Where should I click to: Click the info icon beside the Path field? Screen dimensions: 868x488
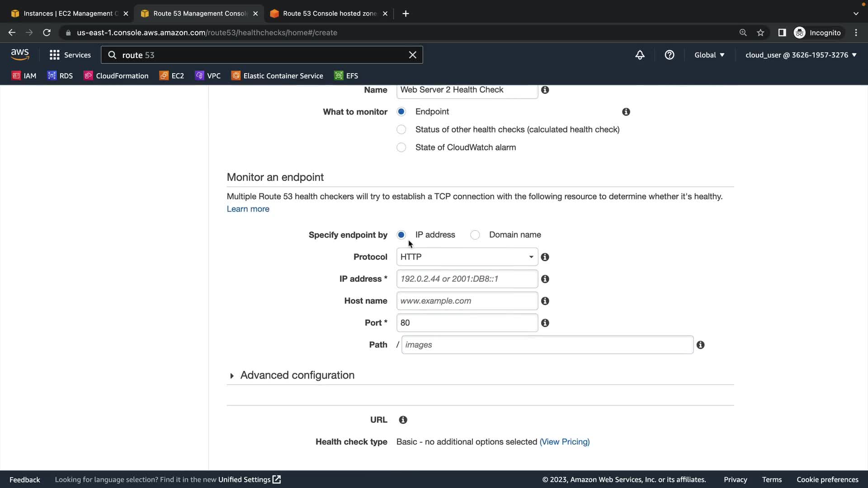700,345
